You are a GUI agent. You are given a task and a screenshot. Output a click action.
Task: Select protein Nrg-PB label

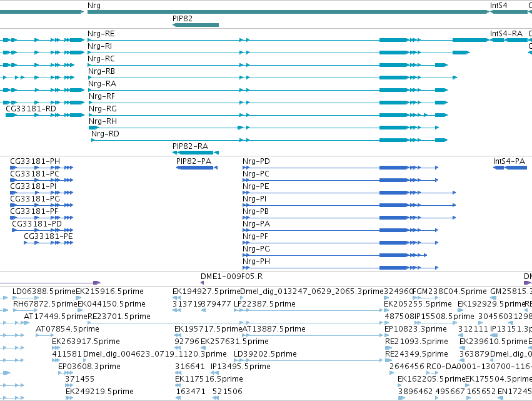click(256, 211)
